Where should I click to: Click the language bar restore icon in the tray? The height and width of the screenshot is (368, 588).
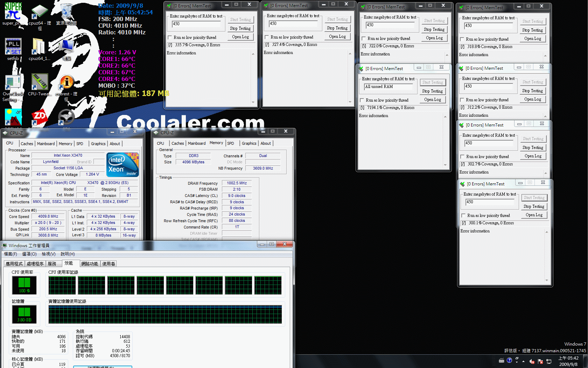(517, 359)
